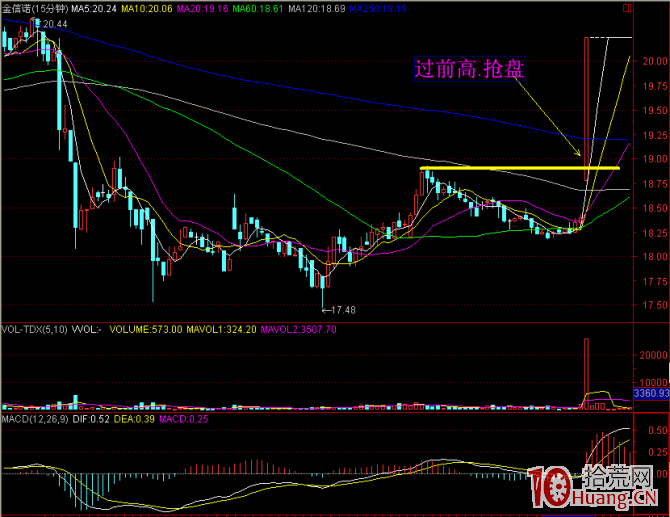Click the 18.50 price axis label
Screen dimensions: 670x517
tap(655, 208)
